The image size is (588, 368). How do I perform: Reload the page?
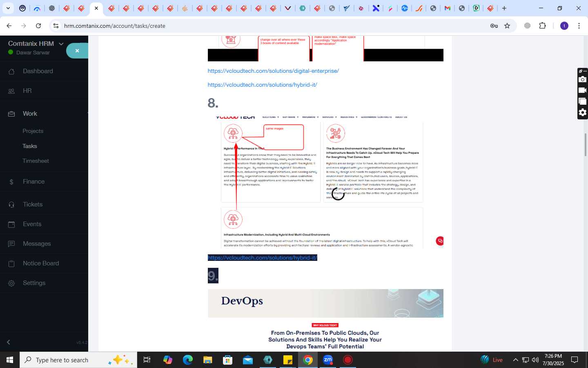pos(38,26)
